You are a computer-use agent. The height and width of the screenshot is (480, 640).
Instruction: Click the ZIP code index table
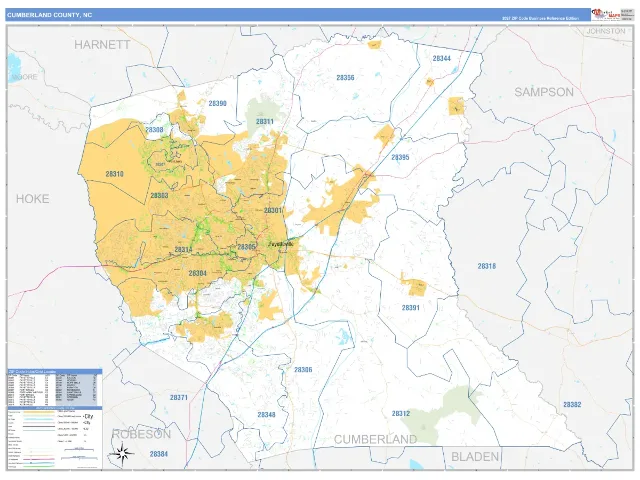tap(55, 387)
